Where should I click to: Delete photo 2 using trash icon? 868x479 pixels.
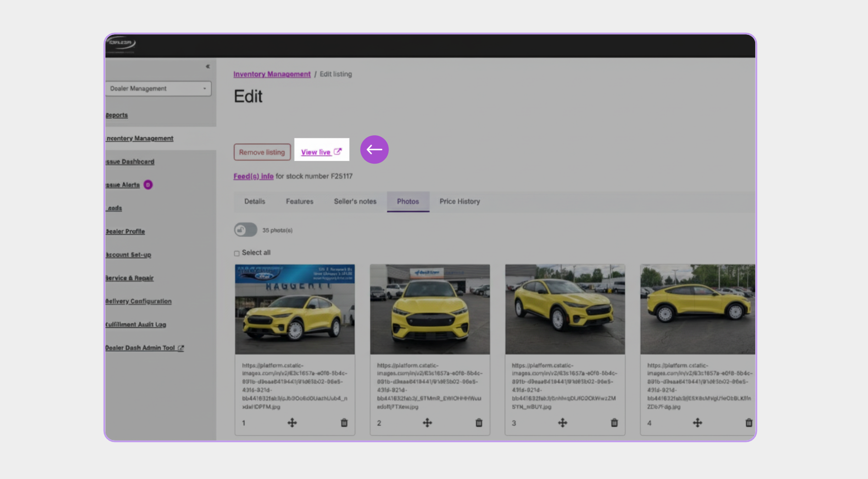(x=479, y=423)
